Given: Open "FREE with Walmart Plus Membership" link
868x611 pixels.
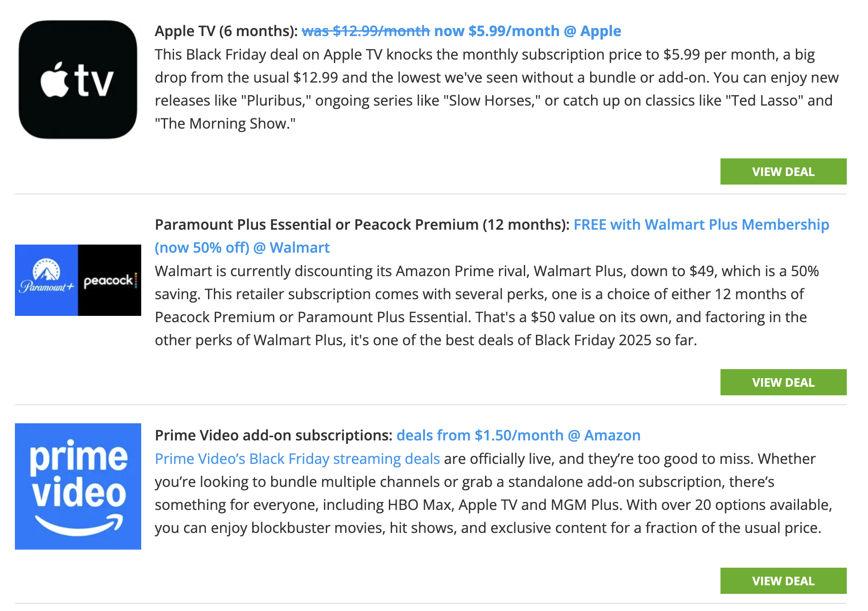Looking at the screenshot, I should tap(701, 225).
